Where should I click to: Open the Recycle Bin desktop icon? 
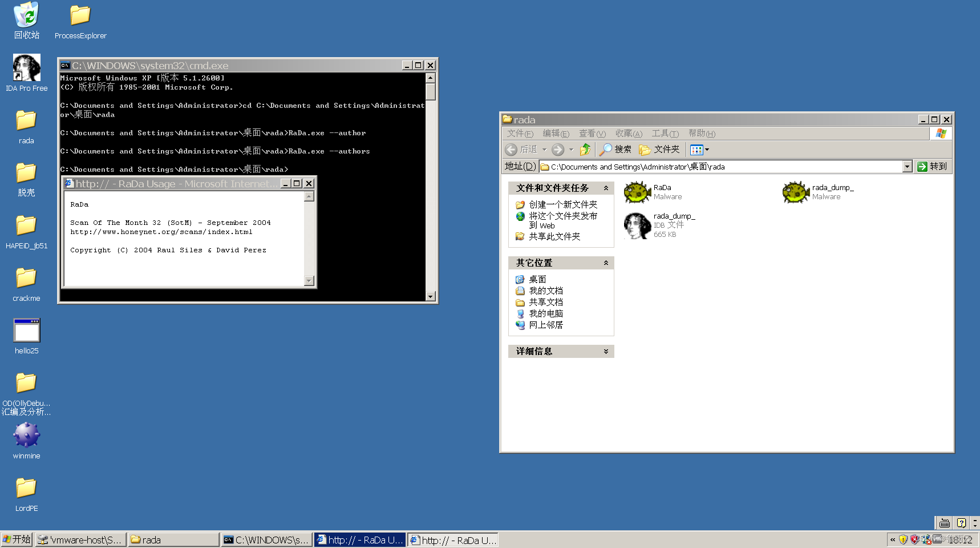[26, 21]
